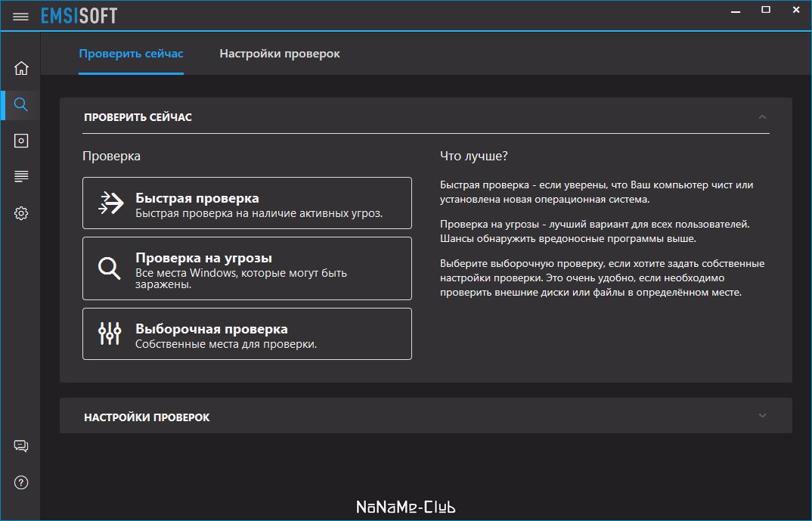Close the Emsisoft window
Screen dimensions: 812x521
point(796,10)
